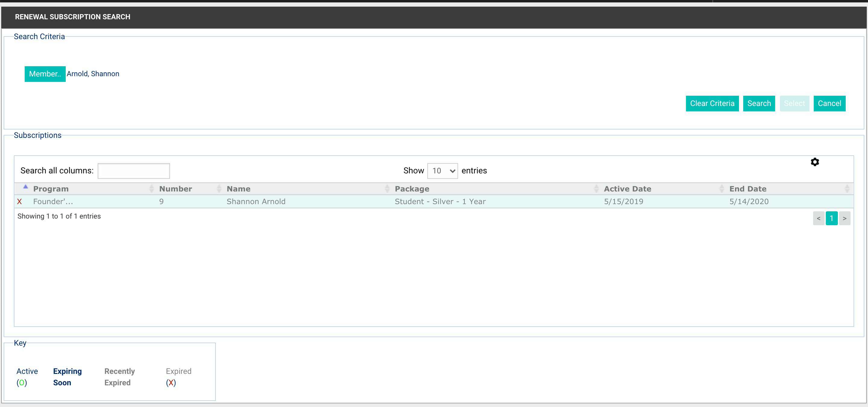Click the red X expired status icon in row
Screen dimensions: 868x407
[x=19, y=202]
